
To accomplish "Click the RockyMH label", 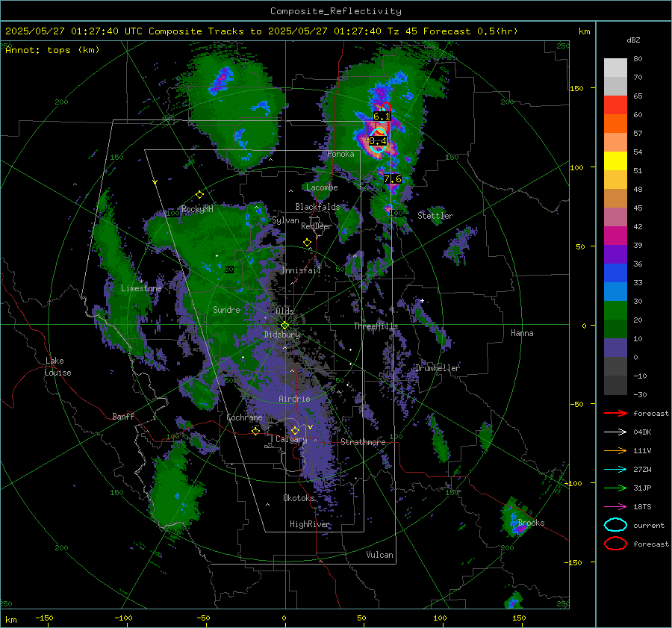I will click(x=197, y=209).
